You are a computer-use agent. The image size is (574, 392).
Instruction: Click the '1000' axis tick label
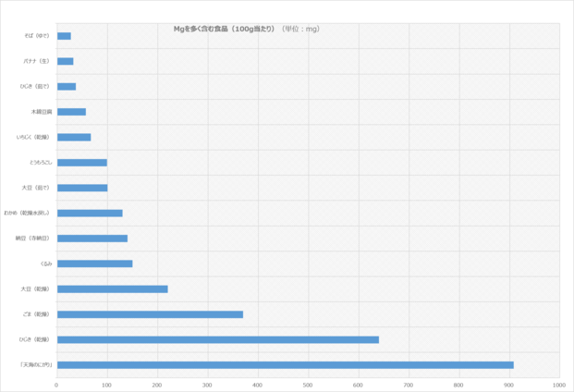pos(559,385)
